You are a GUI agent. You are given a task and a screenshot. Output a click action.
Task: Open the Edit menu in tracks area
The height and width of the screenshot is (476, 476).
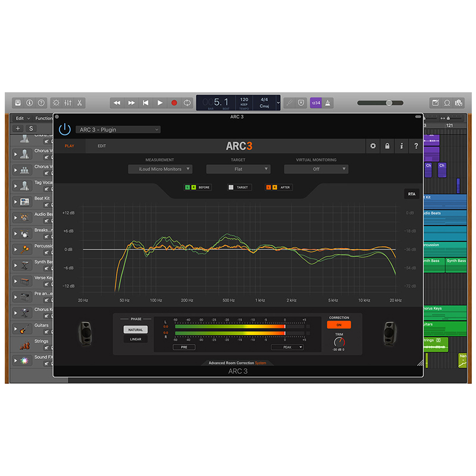coord(23,118)
